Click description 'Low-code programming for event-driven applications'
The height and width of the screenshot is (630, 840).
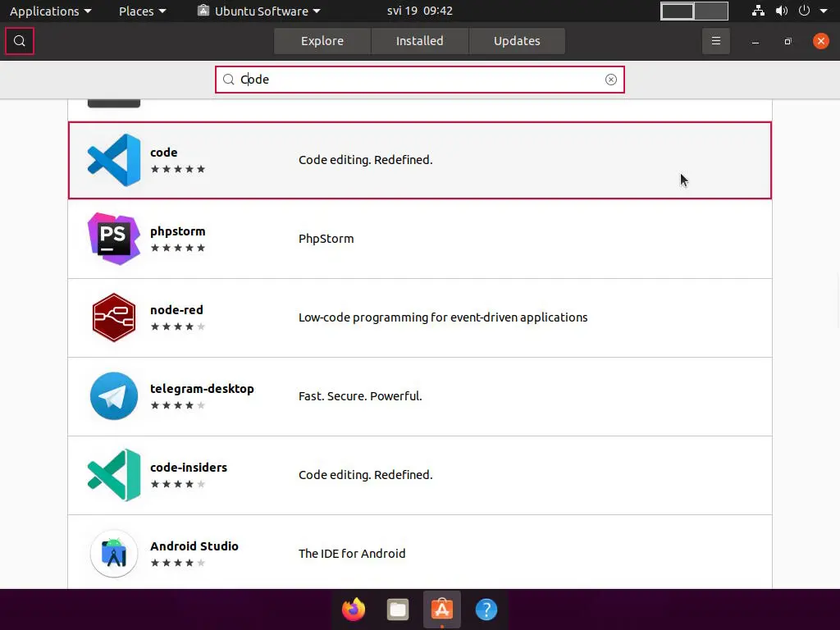click(x=443, y=317)
